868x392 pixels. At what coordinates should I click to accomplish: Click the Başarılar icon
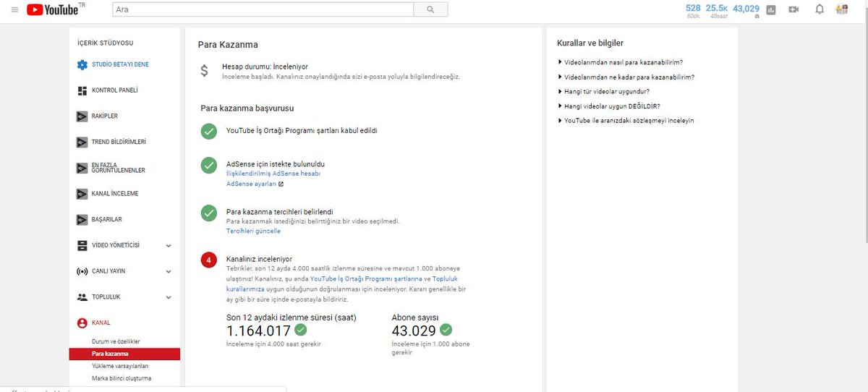(82, 219)
